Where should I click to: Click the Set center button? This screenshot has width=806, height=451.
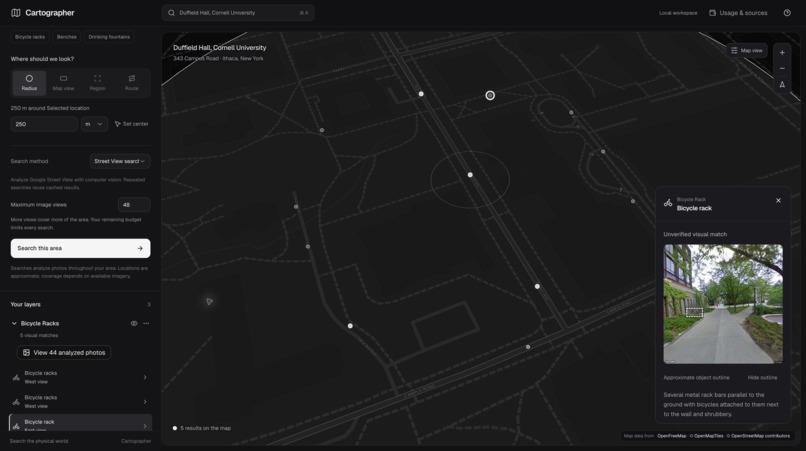click(132, 124)
